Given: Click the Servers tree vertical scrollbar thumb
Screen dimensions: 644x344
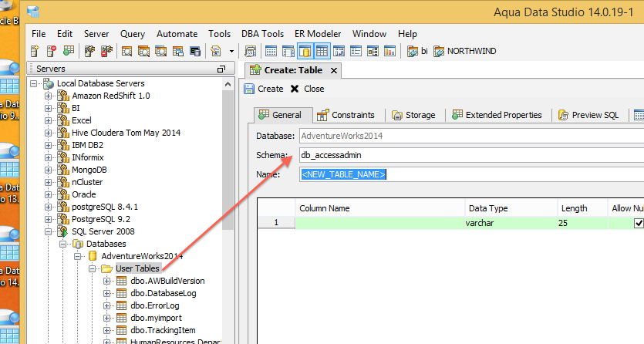Looking at the screenshot, I should tap(228, 160).
